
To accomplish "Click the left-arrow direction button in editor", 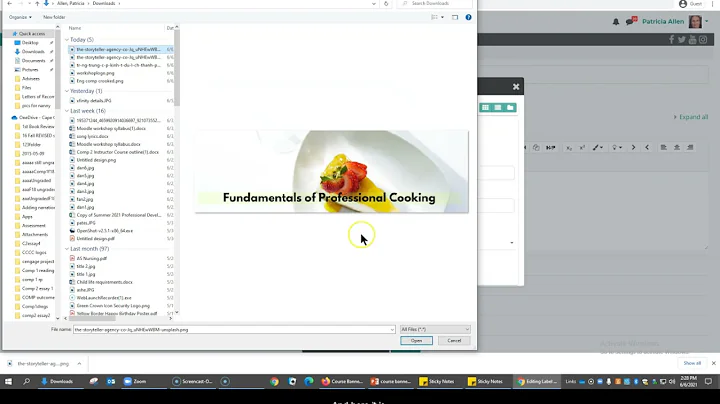I will [647, 148].
